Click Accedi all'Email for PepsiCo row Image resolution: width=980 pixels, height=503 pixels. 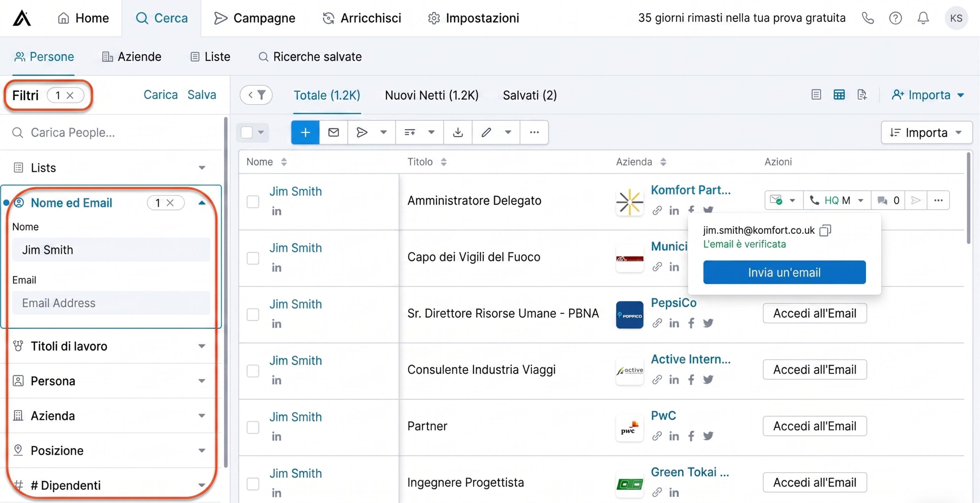[815, 313]
